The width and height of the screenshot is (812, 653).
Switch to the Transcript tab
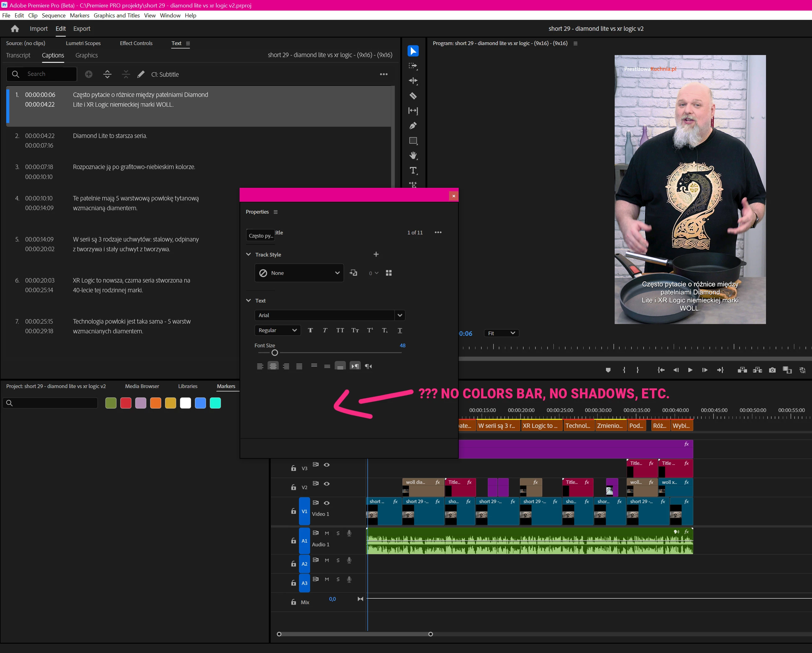[x=18, y=55]
